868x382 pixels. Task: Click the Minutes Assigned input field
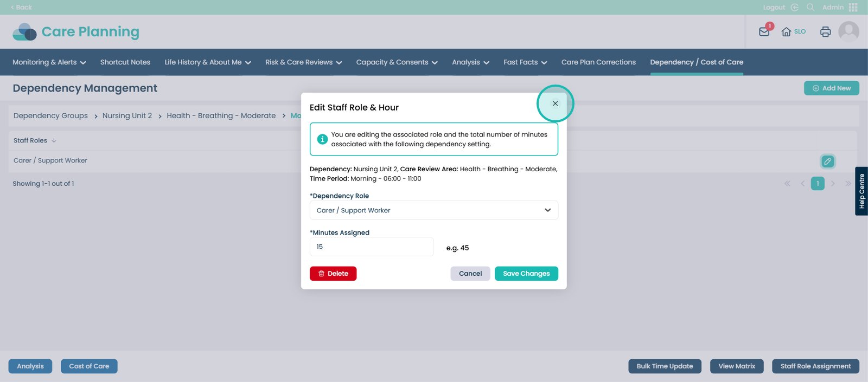[372, 247]
